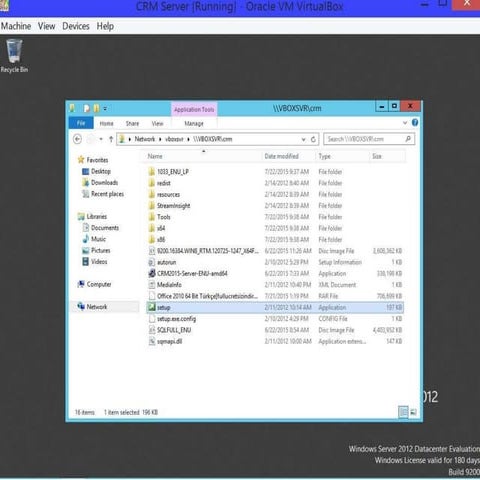Screen dimensions: 480x480
Task: Switch to details view in status bar
Action: click(403, 412)
